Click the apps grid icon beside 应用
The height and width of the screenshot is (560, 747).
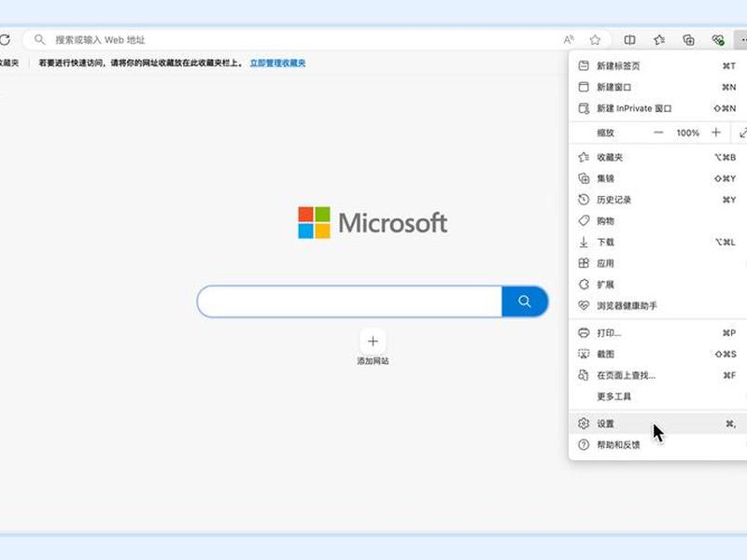click(x=584, y=263)
